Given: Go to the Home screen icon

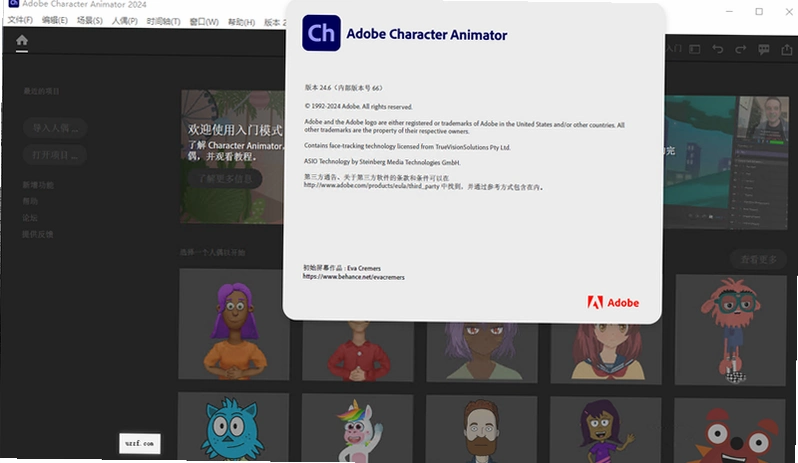Looking at the screenshot, I should coord(21,40).
